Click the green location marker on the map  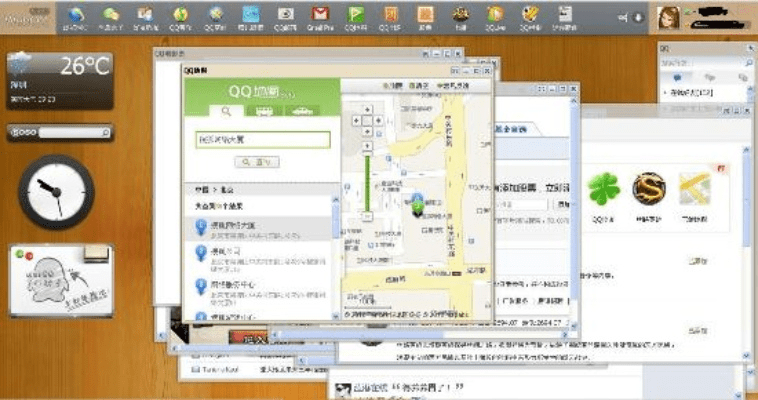pyautogui.click(x=418, y=208)
